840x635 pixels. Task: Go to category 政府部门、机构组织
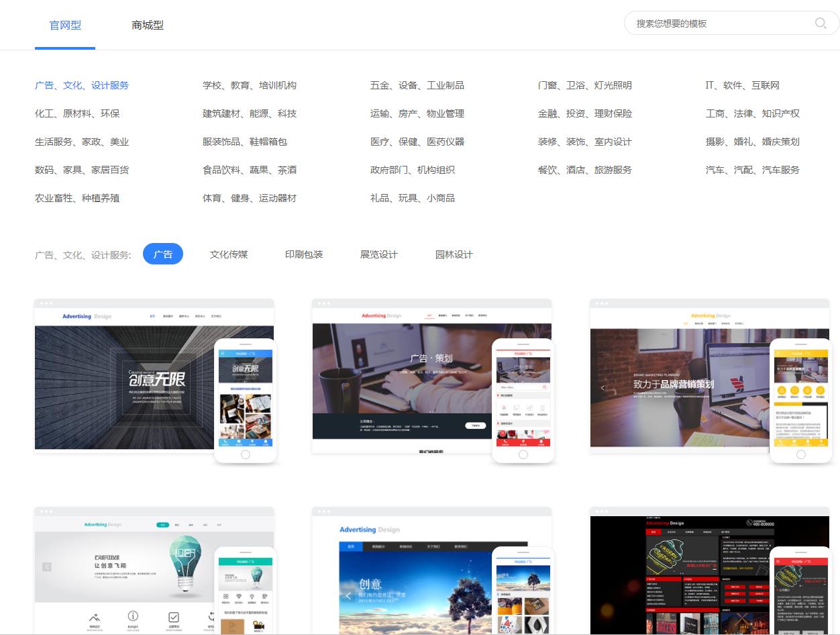(x=413, y=170)
